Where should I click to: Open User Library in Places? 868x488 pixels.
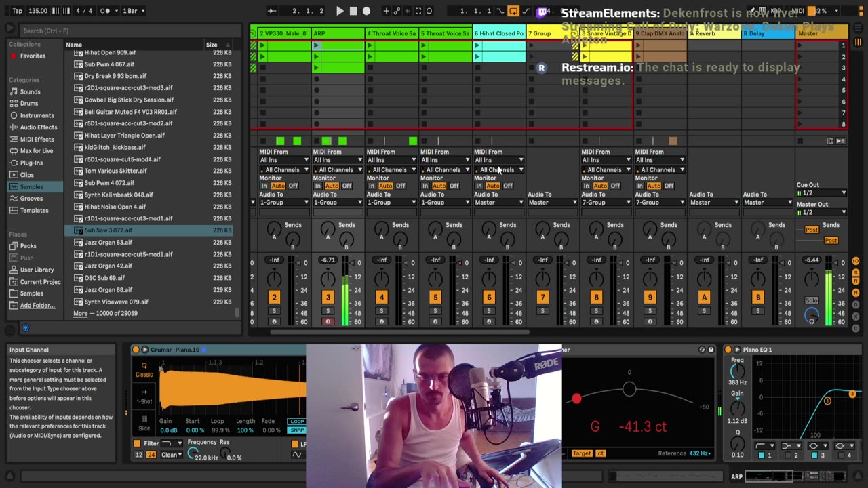pos(37,270)
